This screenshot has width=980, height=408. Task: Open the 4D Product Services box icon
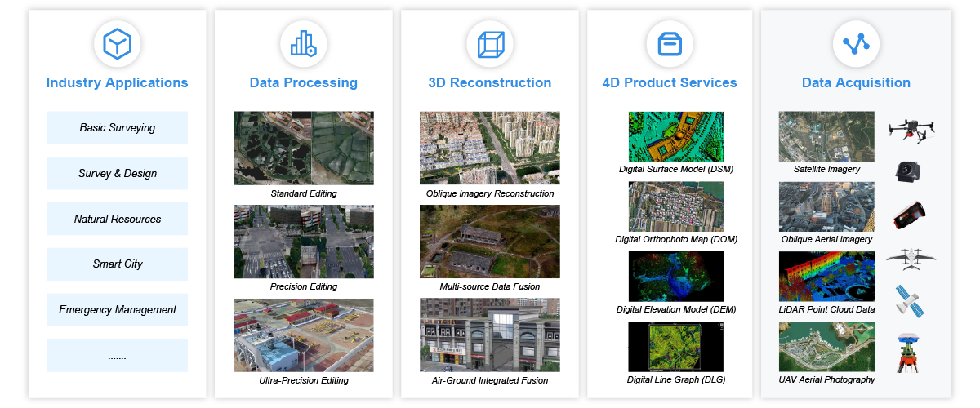tap(670, 42)
